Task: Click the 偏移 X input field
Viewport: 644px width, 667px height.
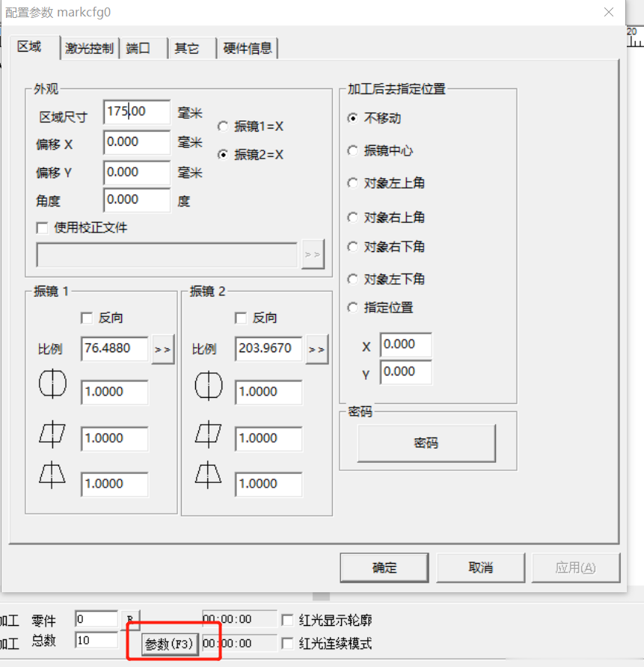Action: coord(137,142)
